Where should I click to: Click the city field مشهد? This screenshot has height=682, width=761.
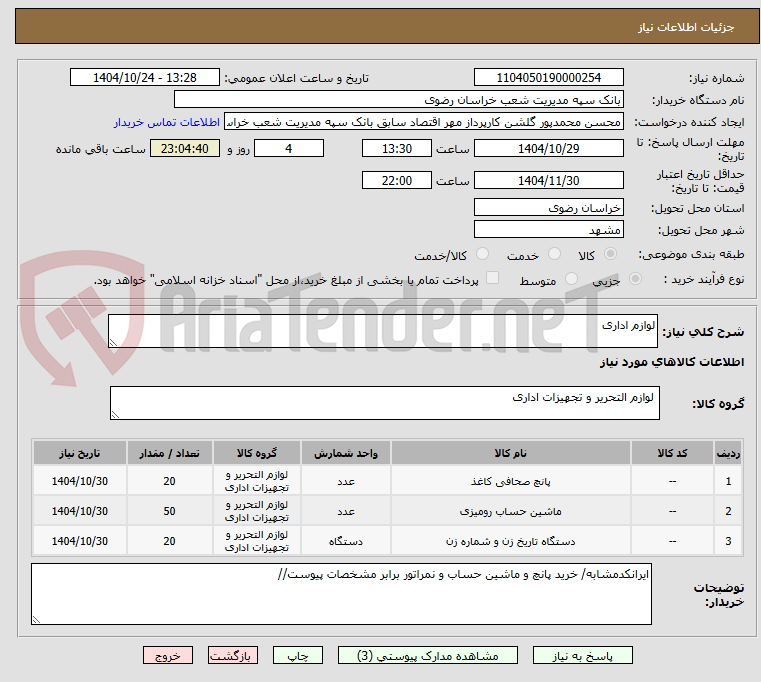coord(548,229)
